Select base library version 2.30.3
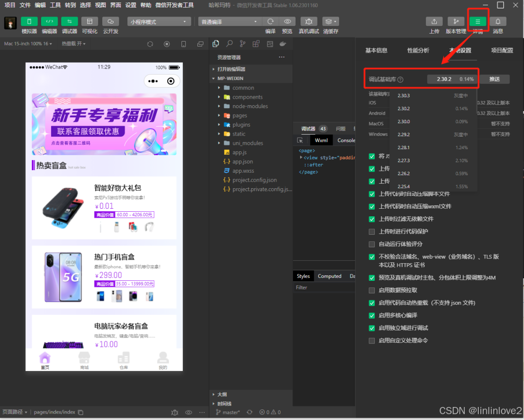This screenshot has height=420, width=524. (x=433, y=96)
